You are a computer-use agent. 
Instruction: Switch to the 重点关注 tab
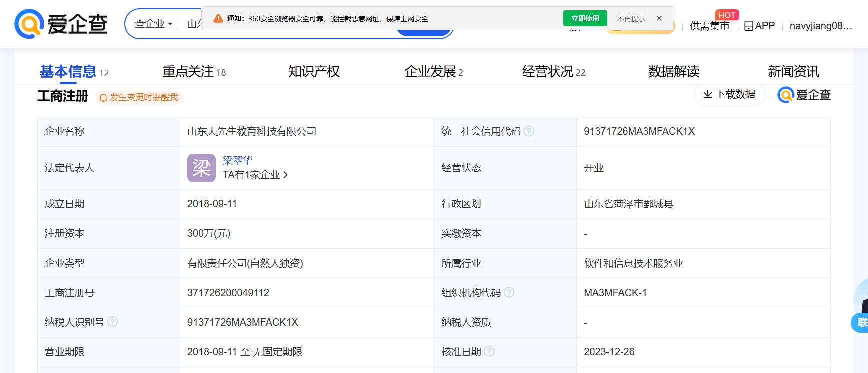(x=194, y=72)
